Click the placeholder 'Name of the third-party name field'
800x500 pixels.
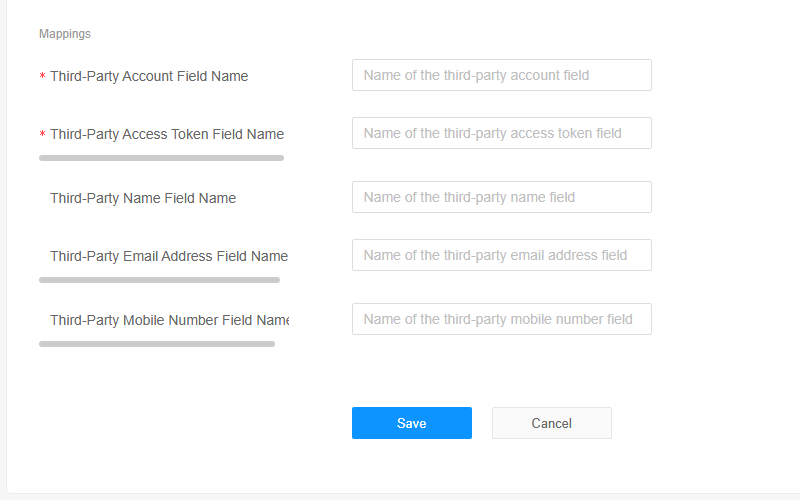469,197
